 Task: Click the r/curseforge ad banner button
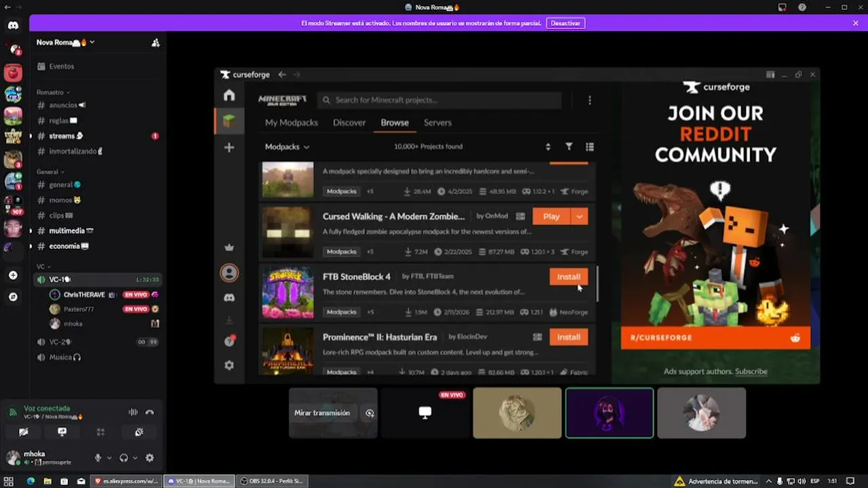[x=715, y=338]
